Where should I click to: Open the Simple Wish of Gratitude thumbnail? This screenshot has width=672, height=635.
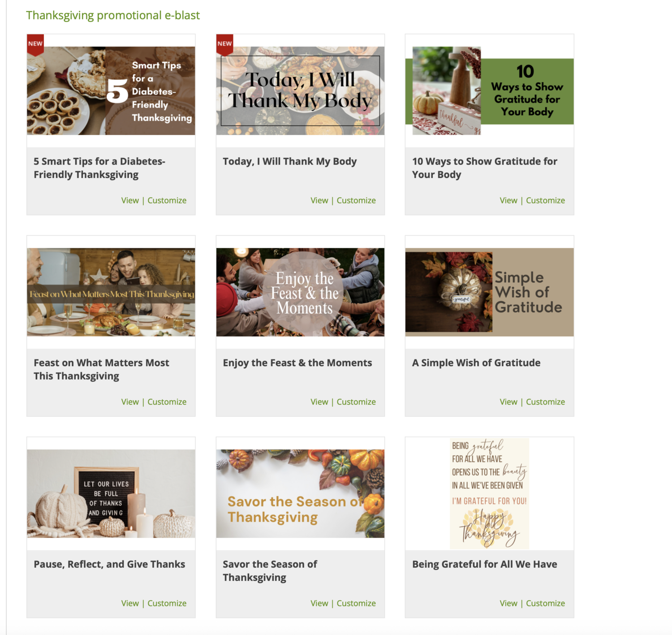(x=489, y=292)
